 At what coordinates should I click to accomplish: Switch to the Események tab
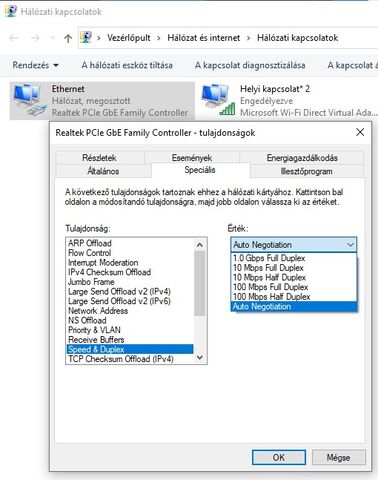pyautogui.click(x=192, y=158)
